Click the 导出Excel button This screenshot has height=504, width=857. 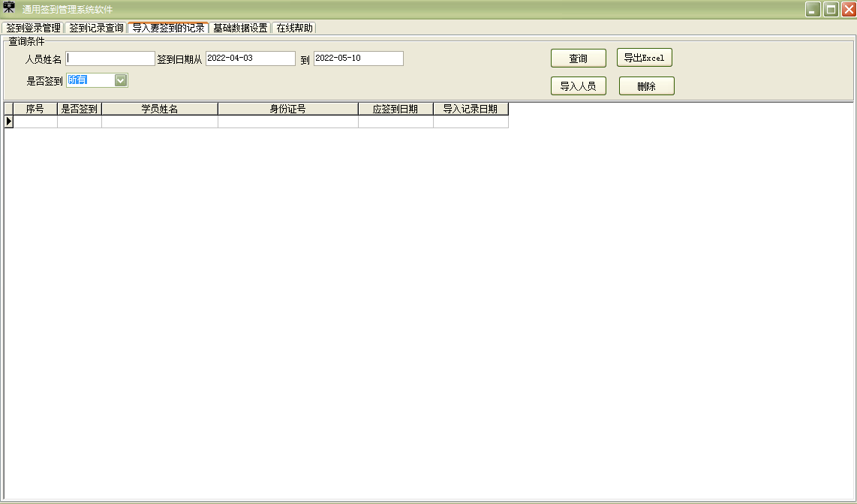tap(645, 58)
